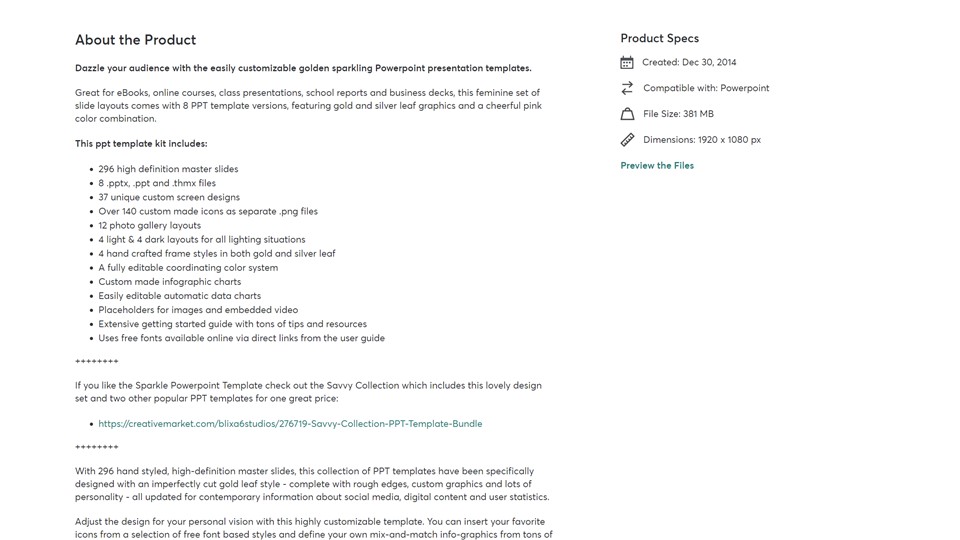Click 'Extensive getting started guide' bullet item
The height and width of the screenshot is (540, 960).
click(x=232, y=324)
